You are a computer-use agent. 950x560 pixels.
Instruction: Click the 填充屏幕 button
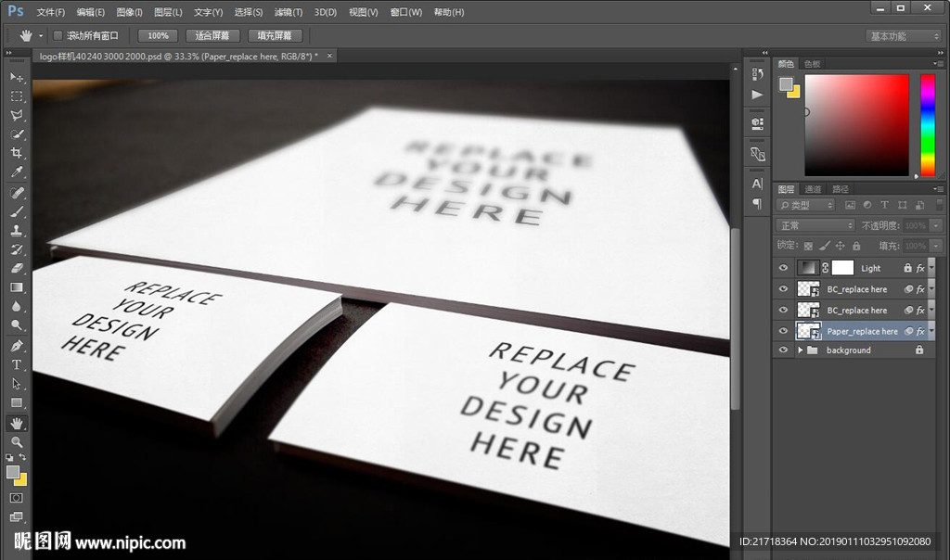(275, 36)
